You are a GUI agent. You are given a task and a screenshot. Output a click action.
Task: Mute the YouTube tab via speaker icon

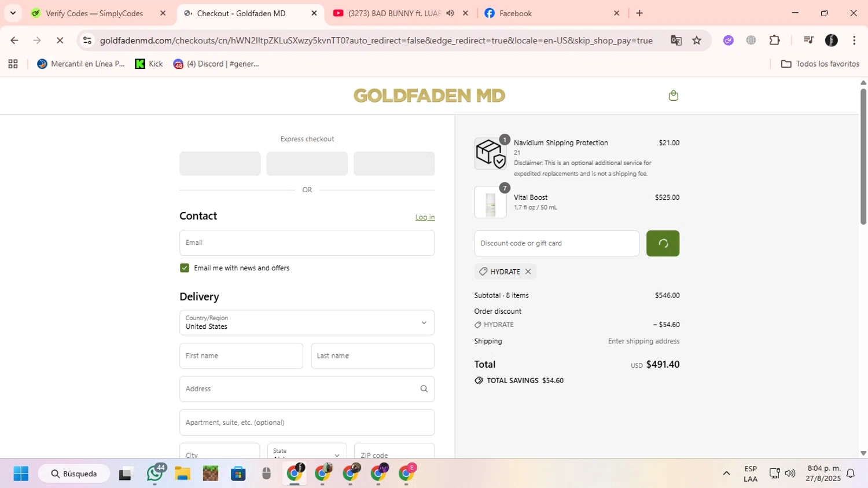tap(450, 13)
